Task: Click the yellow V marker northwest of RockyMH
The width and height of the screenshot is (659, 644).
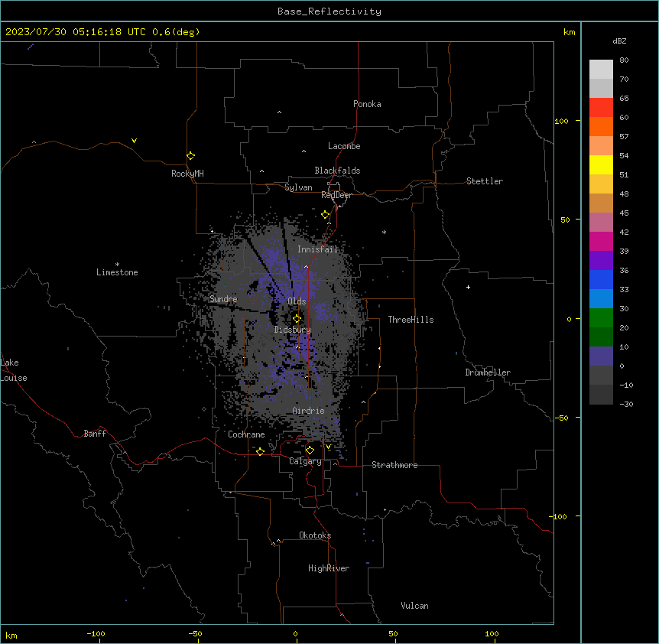Action: click(x=134, y=141)
